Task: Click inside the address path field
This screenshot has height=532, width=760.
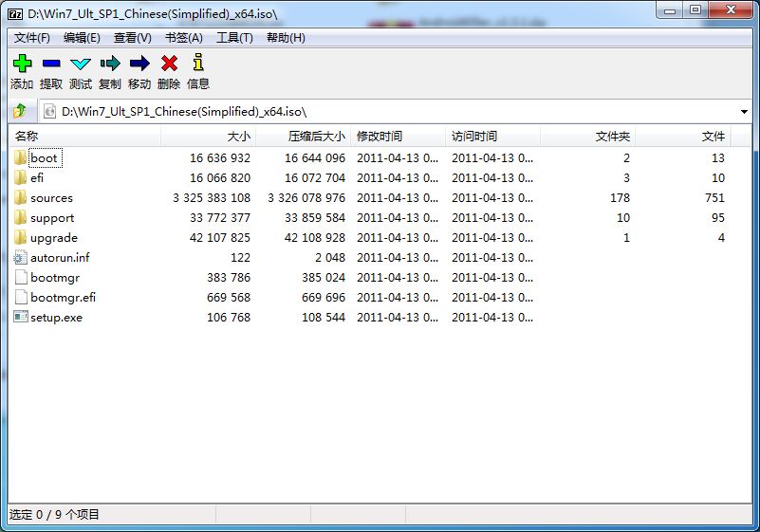Action: pyautogui.click(x=380, y=112)
